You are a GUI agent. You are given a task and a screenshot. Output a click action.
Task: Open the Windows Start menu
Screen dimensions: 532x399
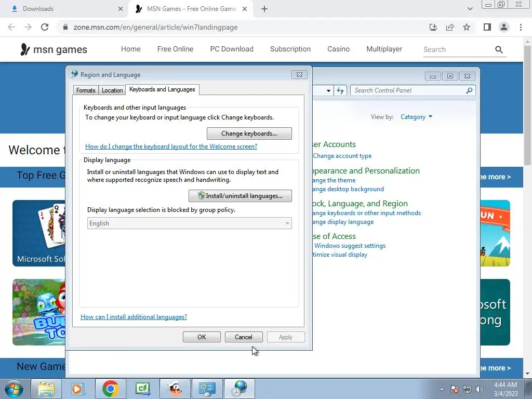click(14, 389)
